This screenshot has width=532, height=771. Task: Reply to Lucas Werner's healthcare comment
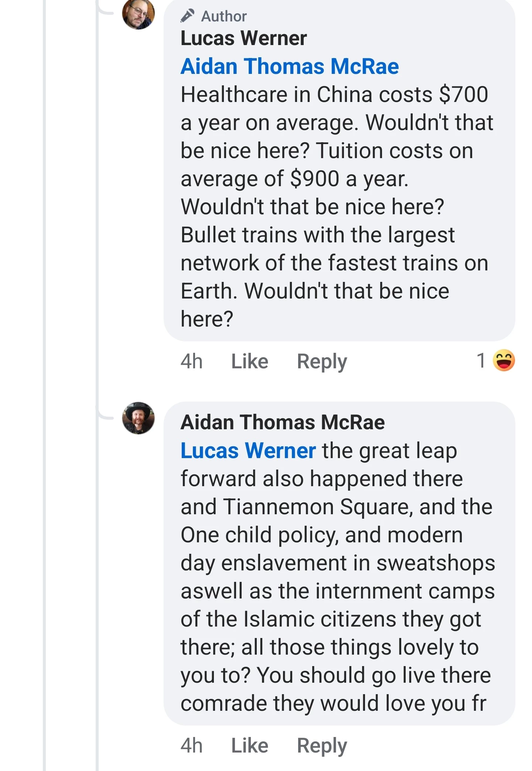(x=322, y=361)
